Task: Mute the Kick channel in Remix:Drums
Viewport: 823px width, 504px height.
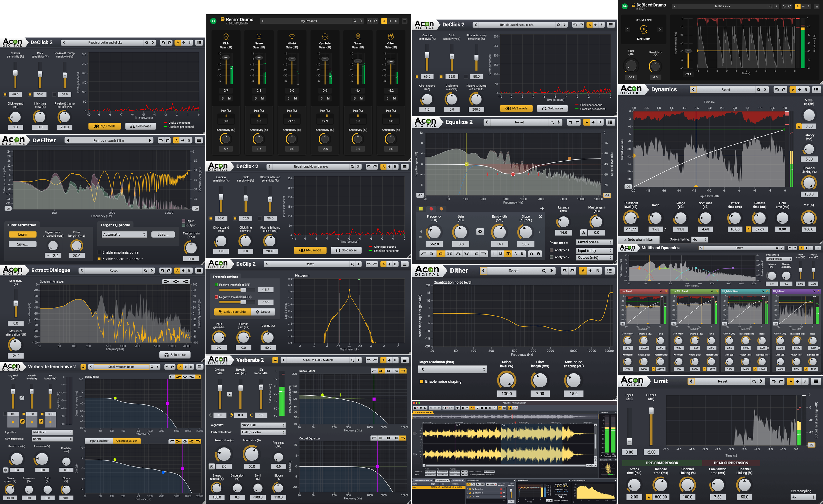Action: click(229, 98)
